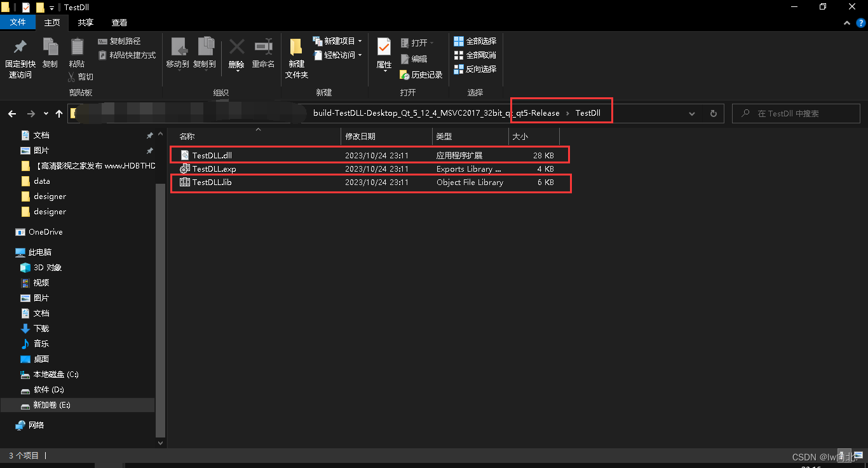Screen dimensions: 868x468
Task: Open the Move to (移动到) menu
Action: [178, 53]
